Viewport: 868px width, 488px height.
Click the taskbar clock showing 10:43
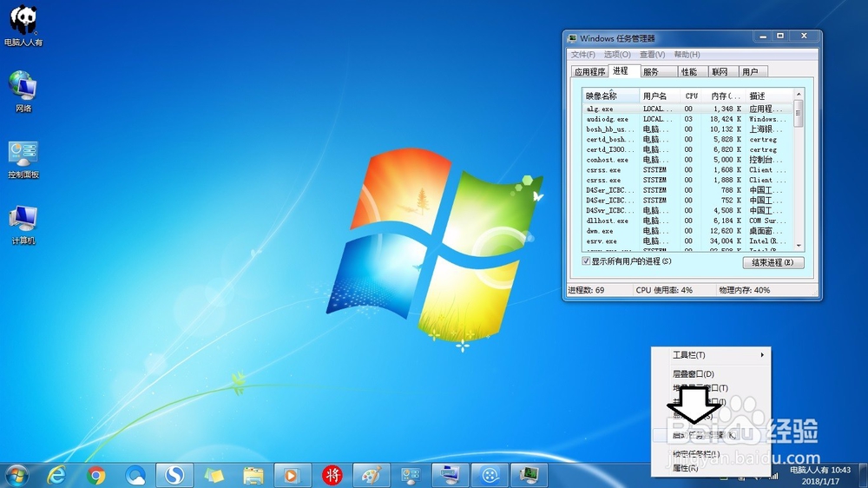[x=820, y=475]
